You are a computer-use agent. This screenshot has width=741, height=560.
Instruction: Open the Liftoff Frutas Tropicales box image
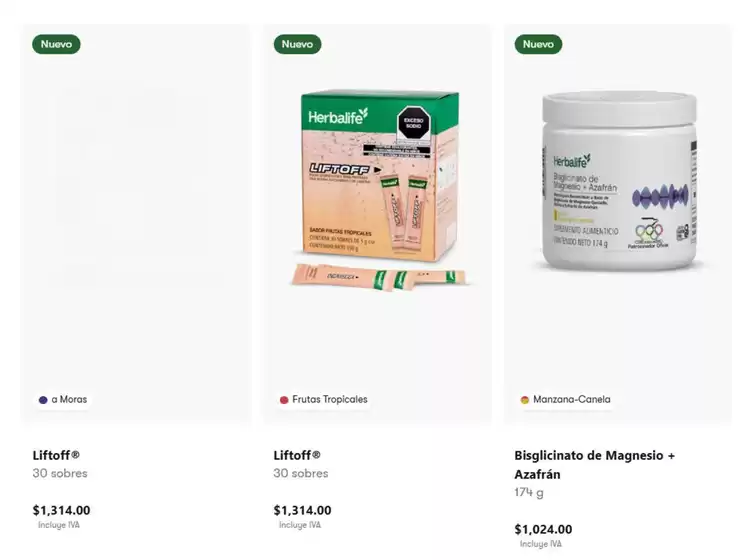(378, 189)
